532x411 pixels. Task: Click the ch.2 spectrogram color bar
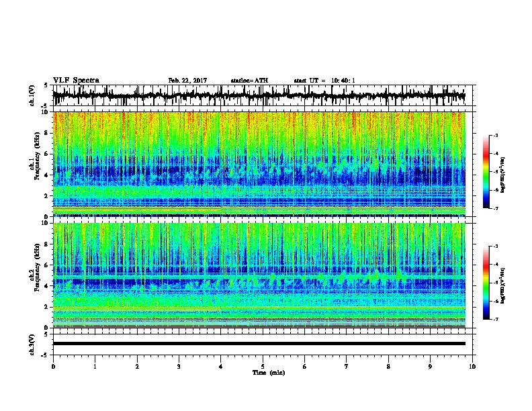(x=486, y=283)
